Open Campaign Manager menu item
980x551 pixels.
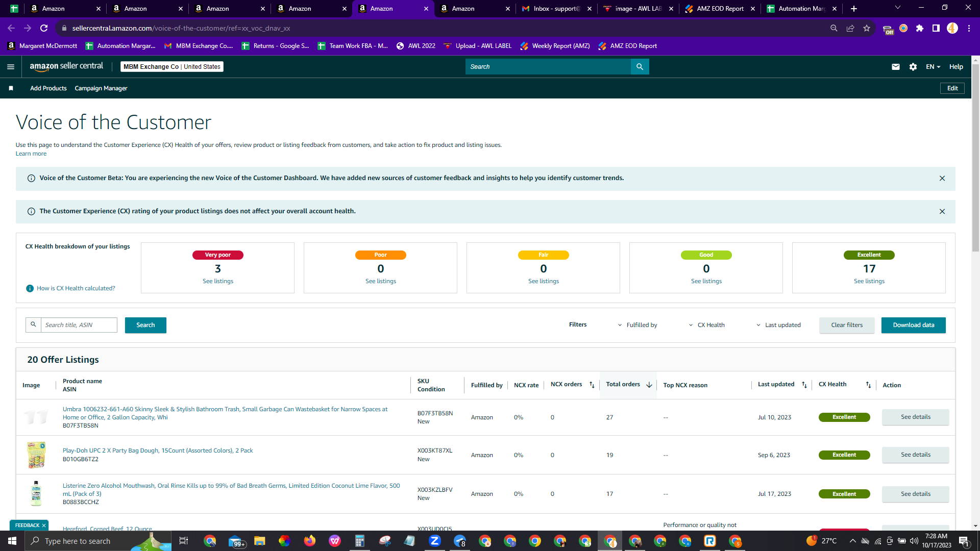[101, 88]
